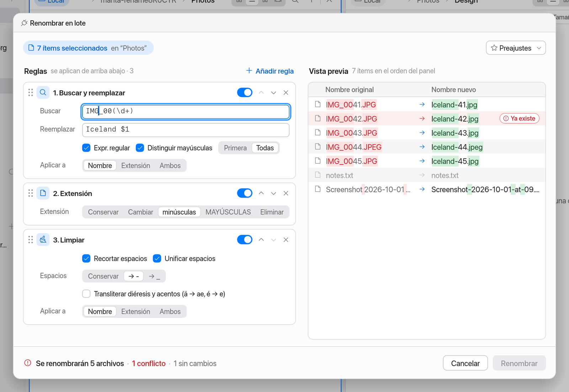The width and height of the screenshot is (569, 392).
Task: Disable the Extensión rule switch
Action: click(245, 193)
